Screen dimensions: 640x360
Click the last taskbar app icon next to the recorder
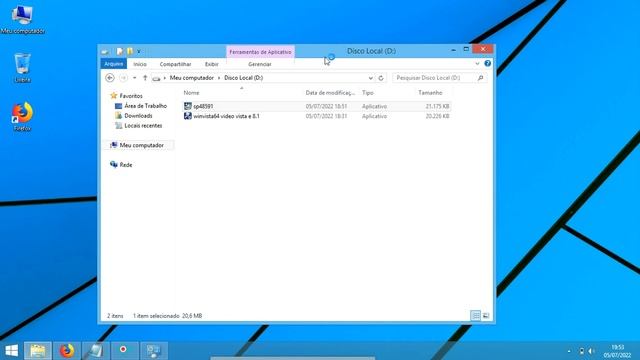coord(154,351)
